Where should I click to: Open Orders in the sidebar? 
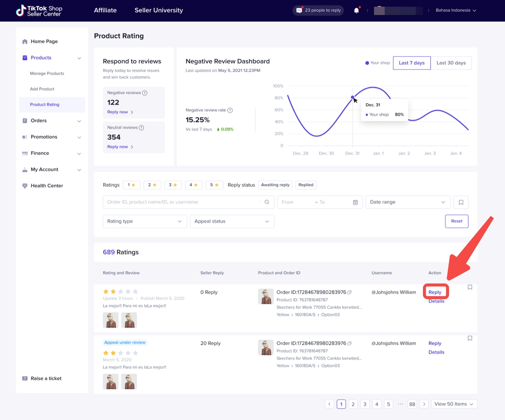coord(39,121)
